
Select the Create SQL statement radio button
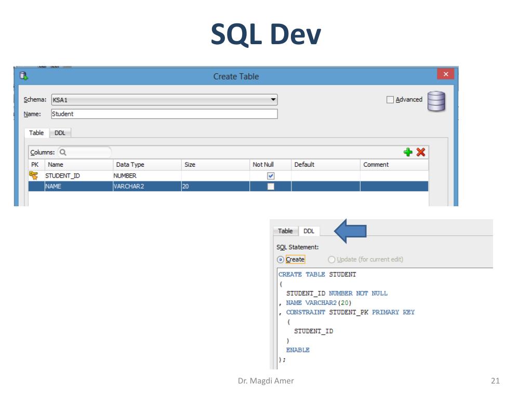click(x=280, y=260)
